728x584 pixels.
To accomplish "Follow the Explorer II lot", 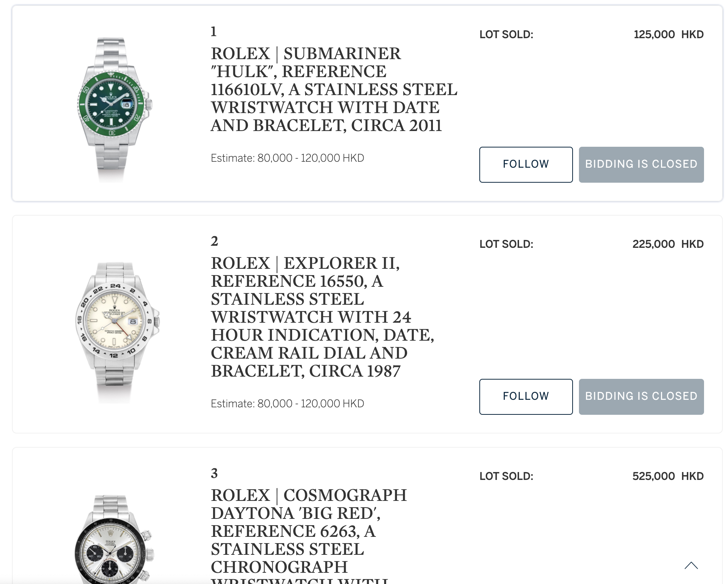I will click(x=526, y=396).
